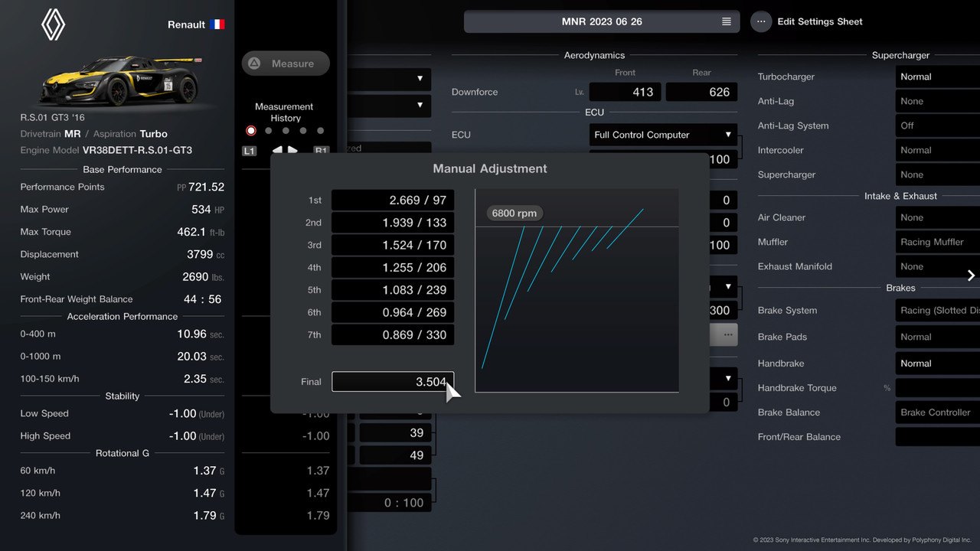The width and height of the screenshot is (980, 551).
Task: Select the 2nd gear ratio field
Action: [x=393, y=223]
